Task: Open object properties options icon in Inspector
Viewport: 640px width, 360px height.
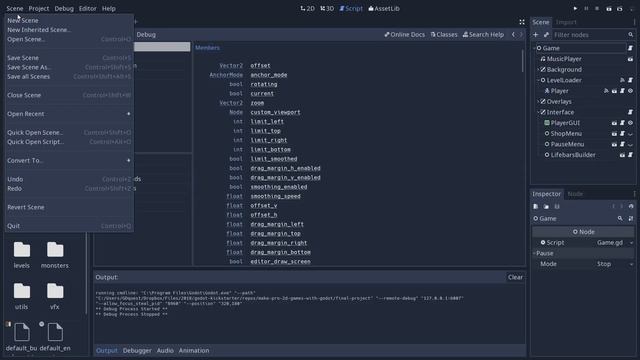Action: (631, 219)
